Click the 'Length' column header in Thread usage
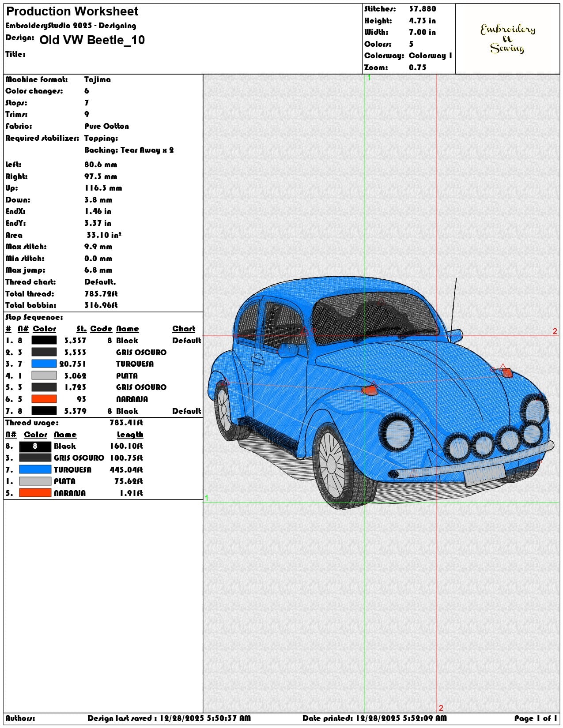This screenshot has height=728, width=563. click(x=130, y=435)
